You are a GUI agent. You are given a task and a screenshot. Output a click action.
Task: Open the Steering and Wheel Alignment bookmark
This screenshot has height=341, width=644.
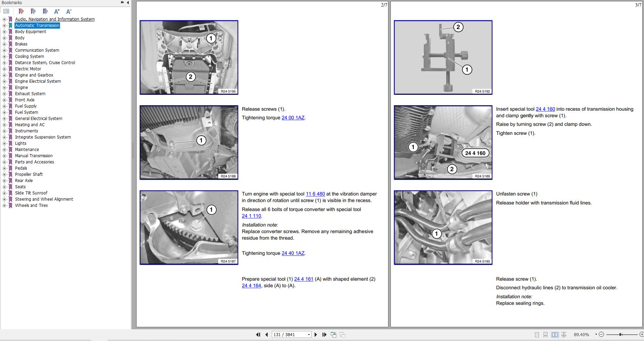(44, 199)
